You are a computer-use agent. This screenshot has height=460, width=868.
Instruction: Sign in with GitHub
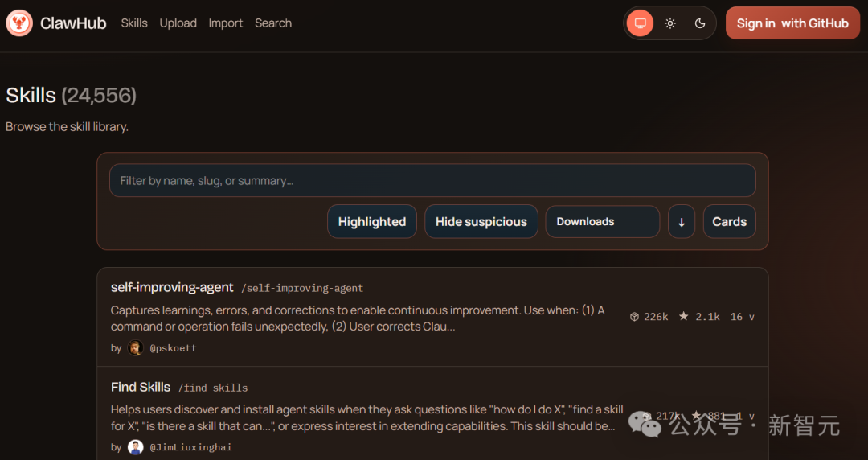click(x=792, y=23)
